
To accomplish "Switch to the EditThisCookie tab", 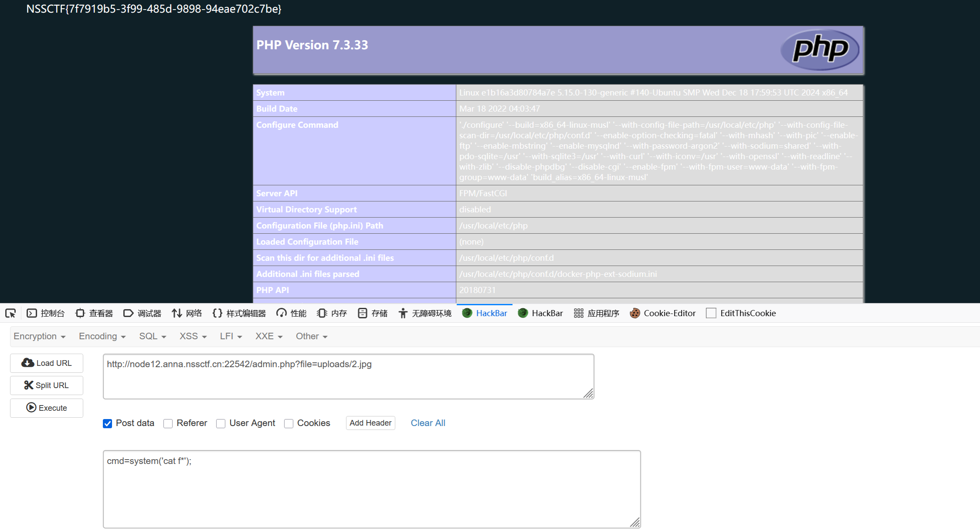I will pyautogui.click(x=741, y=313).
